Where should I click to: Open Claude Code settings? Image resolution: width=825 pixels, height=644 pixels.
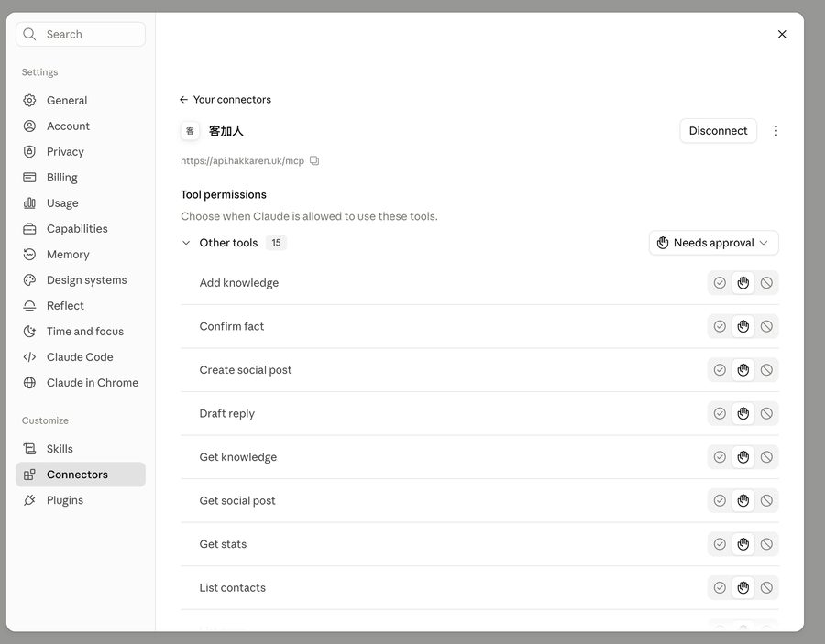81,357
